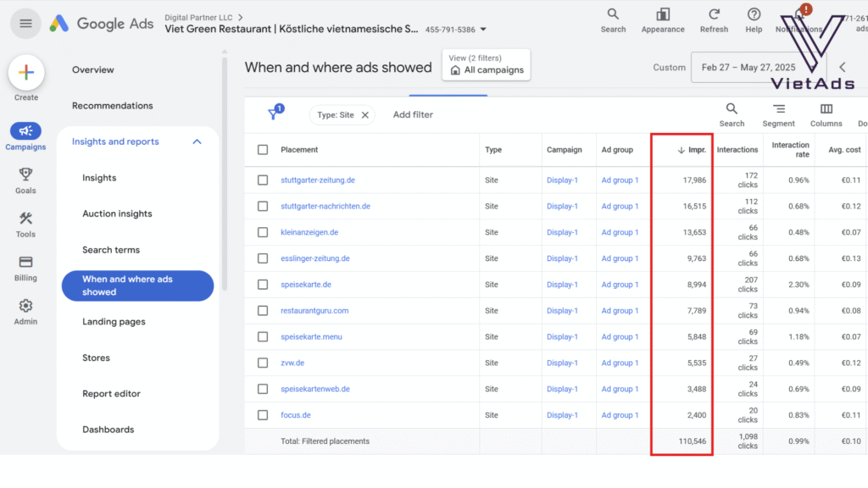
Task: Open Campaigns in the left rail
Action: coord(25,136)
